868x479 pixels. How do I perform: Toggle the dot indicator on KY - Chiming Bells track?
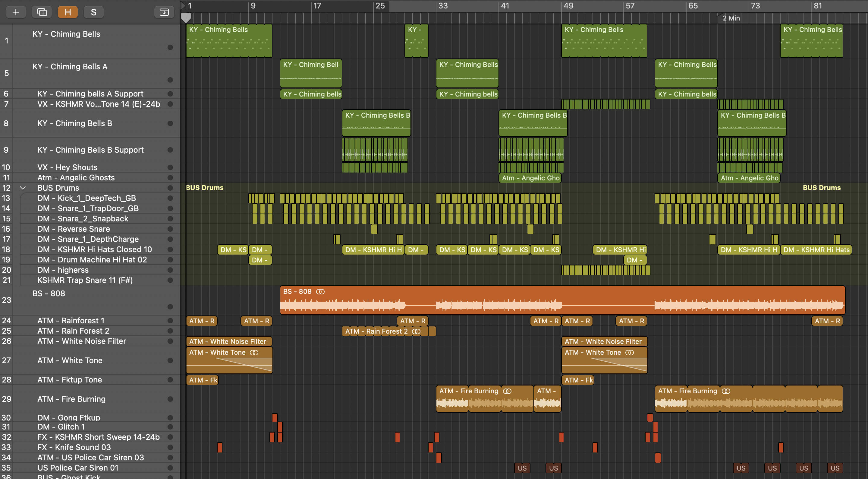(170, 47)
